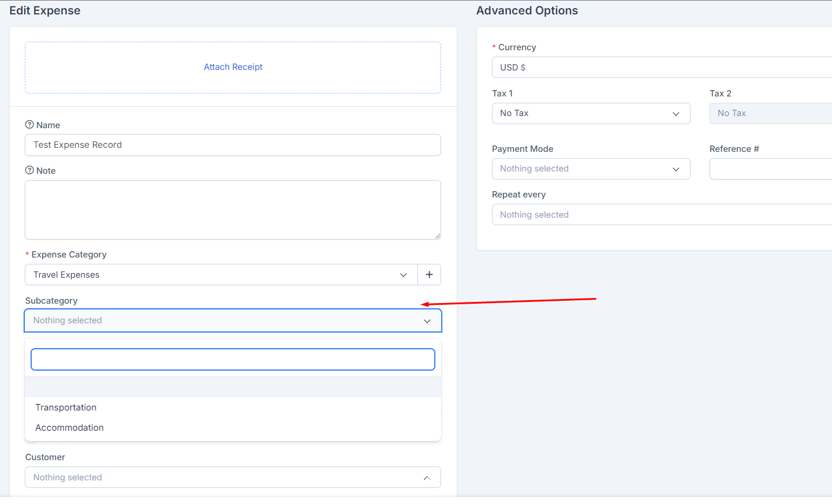Open the Currency dropdown showing USD $
Image resolution: width=832 pixels, height=504 pixels.
coord(658,68)
